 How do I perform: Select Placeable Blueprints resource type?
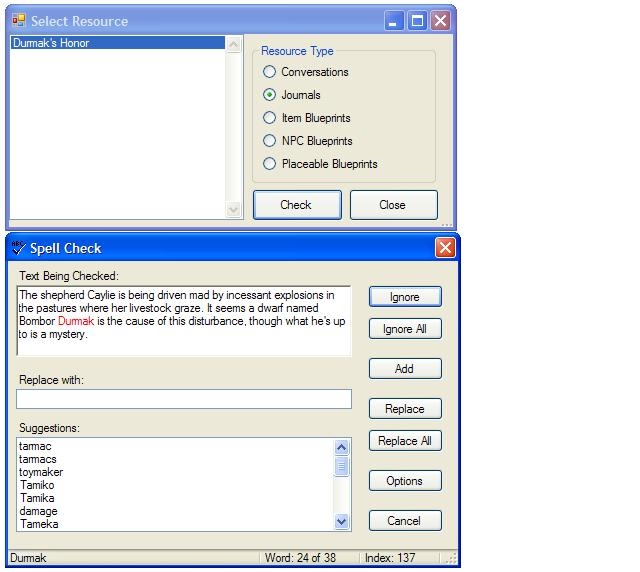[269, 164]
